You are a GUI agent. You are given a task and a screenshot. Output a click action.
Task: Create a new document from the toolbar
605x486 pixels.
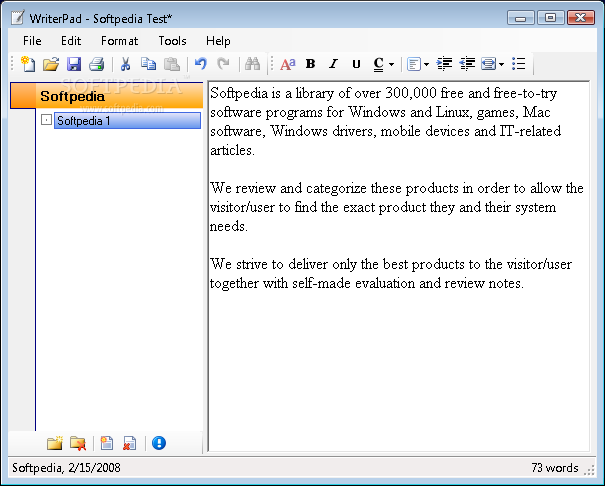click(x=28, y=64)
